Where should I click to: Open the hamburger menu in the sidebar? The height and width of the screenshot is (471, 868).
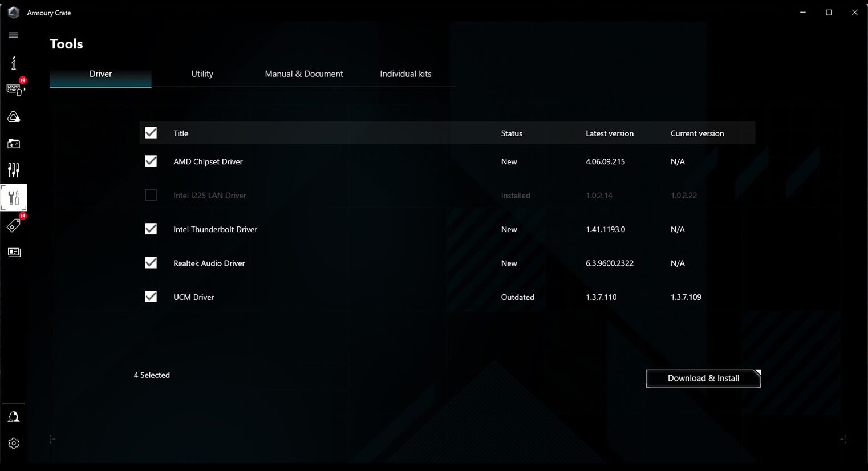point(14,35)
